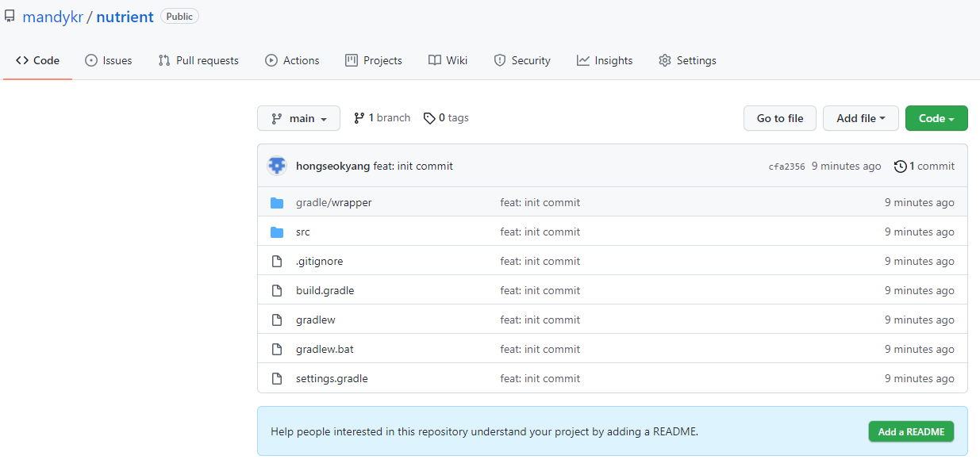Viewport: 980px width, 471px height.
Task: Switch to the Issues tab
Action: click(108, 60)
